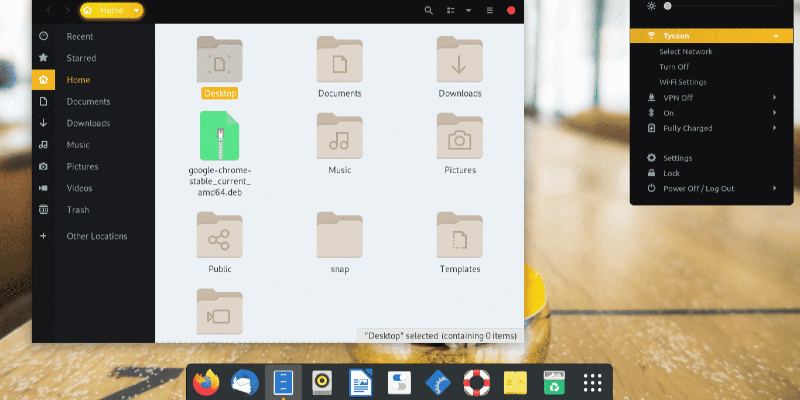Screen dimensions: 800x400
Task: Go to Recent in sidebar
Action: (x=93, y=36)
